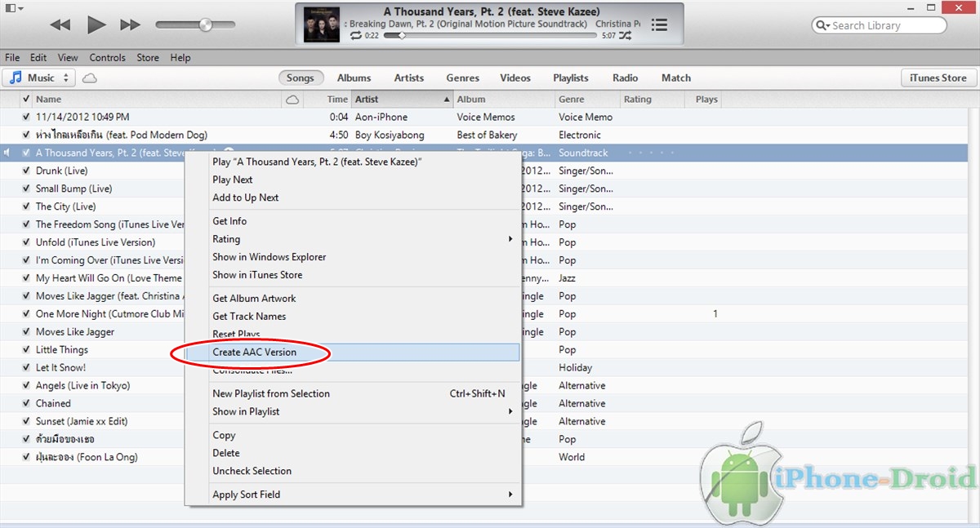
Task: Open the Store menu
Action: pos(148,58)
